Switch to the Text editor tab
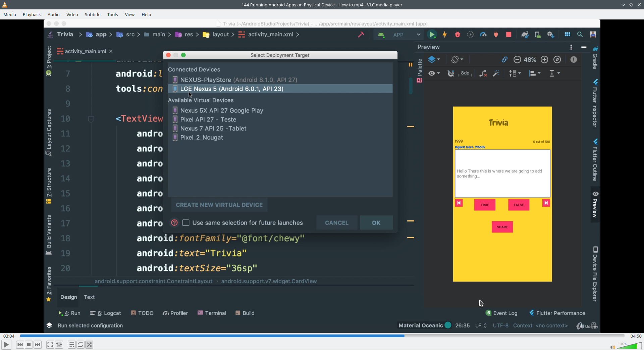 pos(89,297)
